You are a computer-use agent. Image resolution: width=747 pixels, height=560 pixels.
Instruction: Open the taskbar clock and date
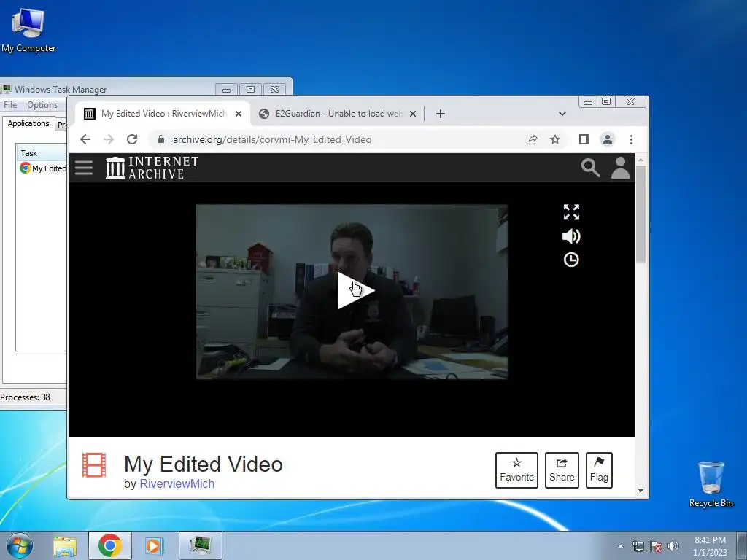click(710, 546)
